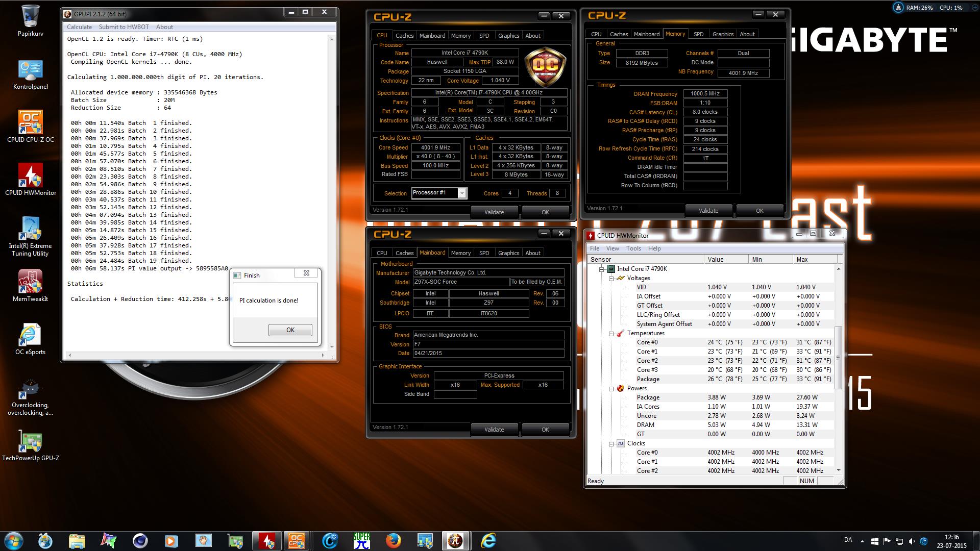This screenshot has height=551, width=980.
Task: Switch to CPU tab in CPU-Z Mainboard window
Action: click(x=382, y=253)
